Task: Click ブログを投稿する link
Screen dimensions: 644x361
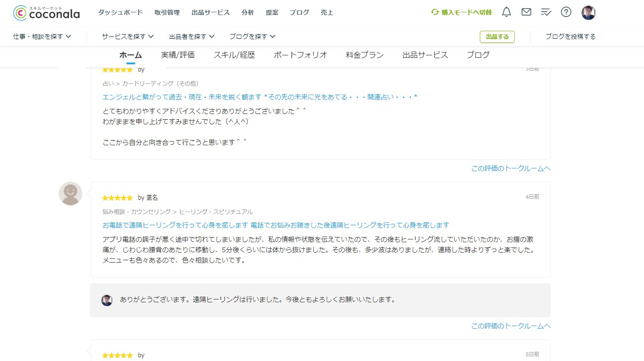Action: click(571, 36)
